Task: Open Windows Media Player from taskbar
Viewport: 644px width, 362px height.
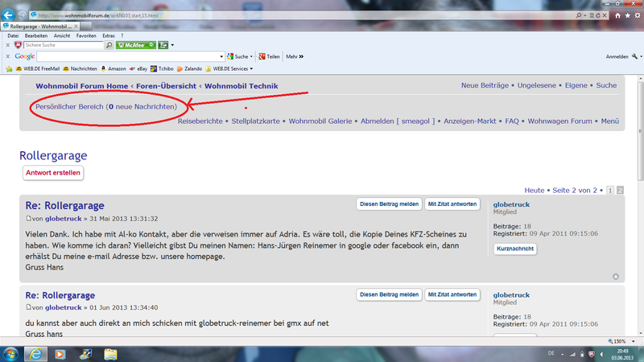Action: [x=60, y=353]
